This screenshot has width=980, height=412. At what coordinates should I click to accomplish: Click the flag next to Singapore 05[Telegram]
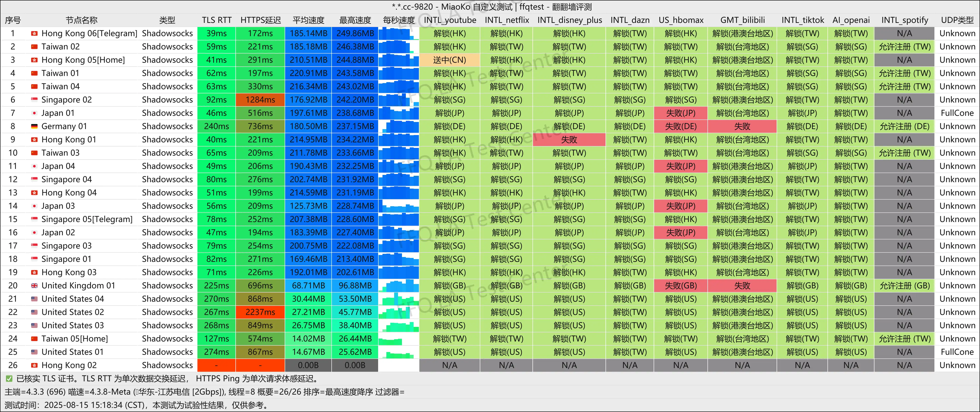34,219
